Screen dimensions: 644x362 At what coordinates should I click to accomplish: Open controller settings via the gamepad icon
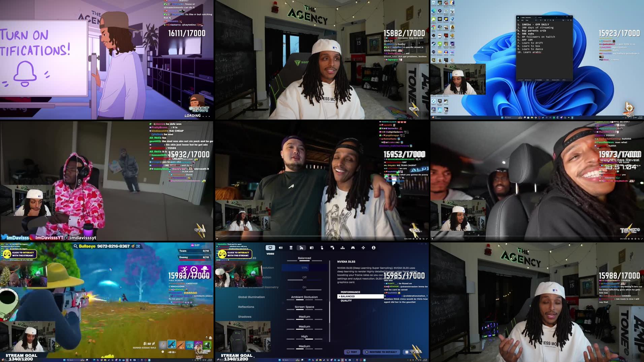tap(353, 248)
